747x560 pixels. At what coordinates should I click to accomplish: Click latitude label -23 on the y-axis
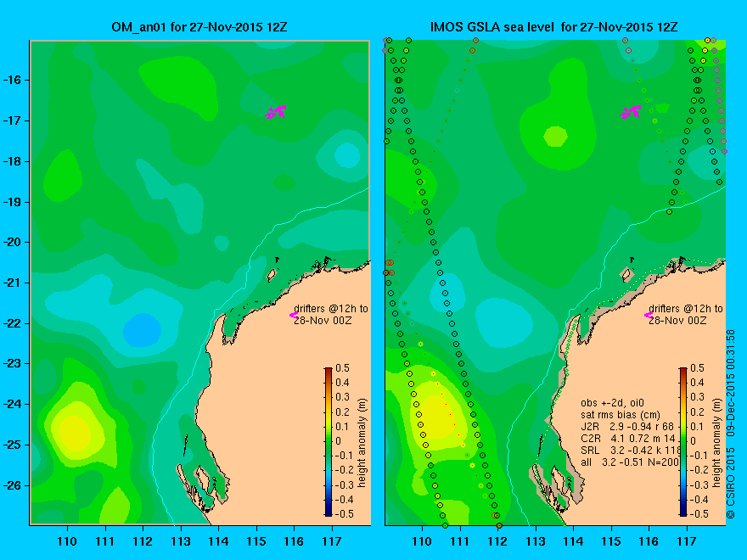point(14,363)
